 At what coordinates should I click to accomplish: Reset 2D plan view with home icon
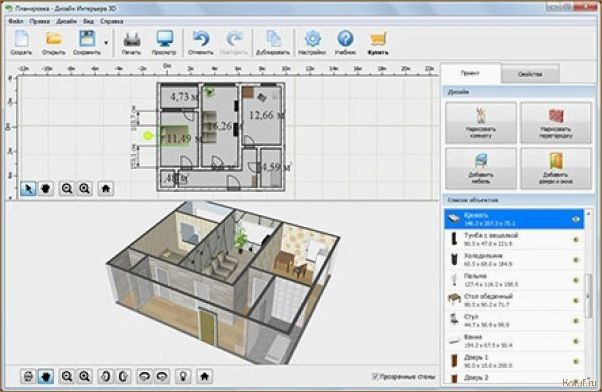106,188
